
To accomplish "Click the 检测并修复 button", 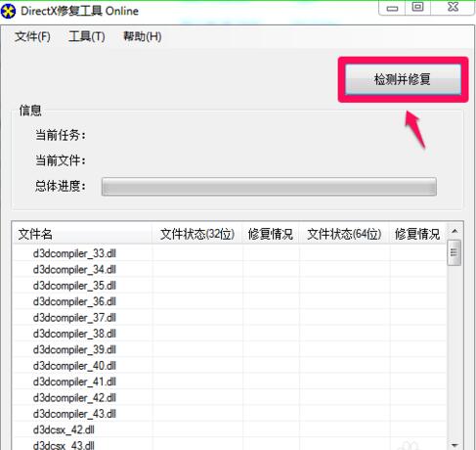I will click(403, 79).
